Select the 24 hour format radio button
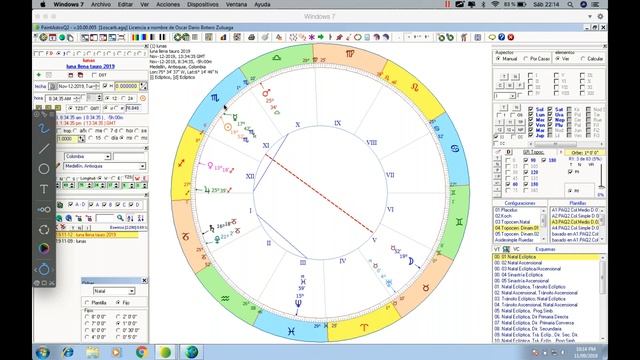 tap(124, 98)
